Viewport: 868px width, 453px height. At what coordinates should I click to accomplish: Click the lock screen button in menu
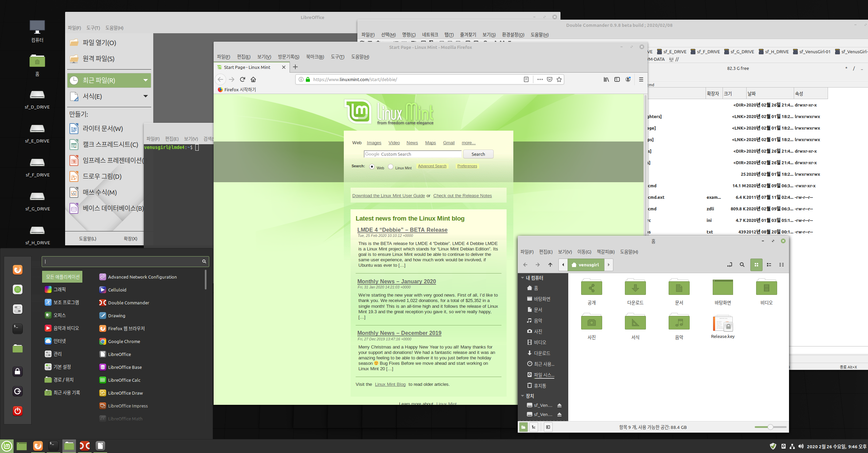pyautogui.click(x=18, y=372)
